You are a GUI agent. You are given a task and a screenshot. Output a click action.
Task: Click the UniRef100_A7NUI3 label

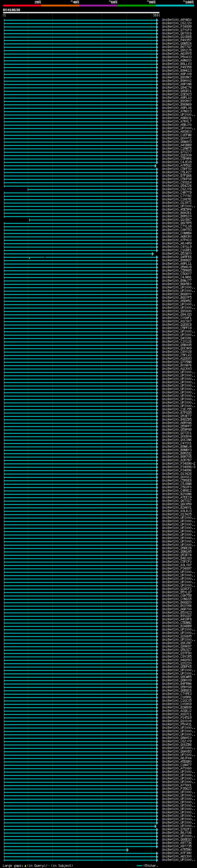click(176, 111)
